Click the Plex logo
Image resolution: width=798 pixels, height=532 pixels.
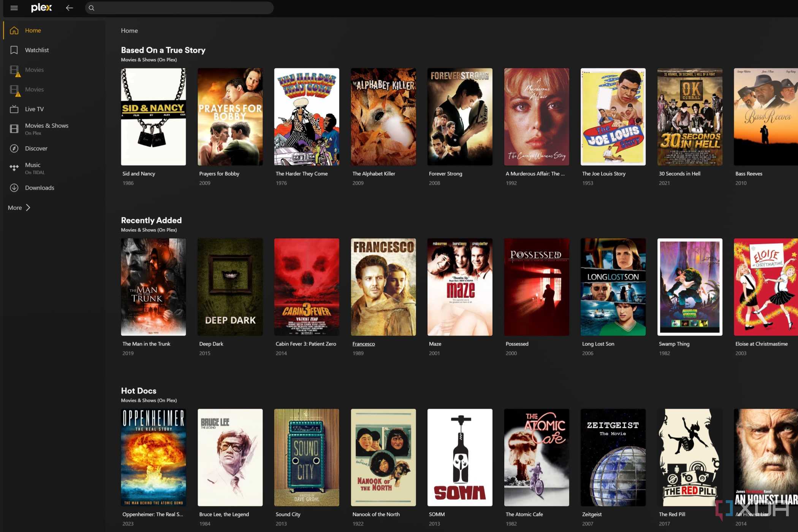tap(41, 8)
